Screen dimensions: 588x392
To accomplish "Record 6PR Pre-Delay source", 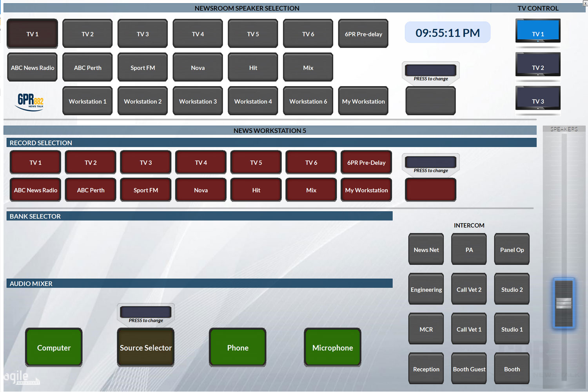I will click(367, 163).
